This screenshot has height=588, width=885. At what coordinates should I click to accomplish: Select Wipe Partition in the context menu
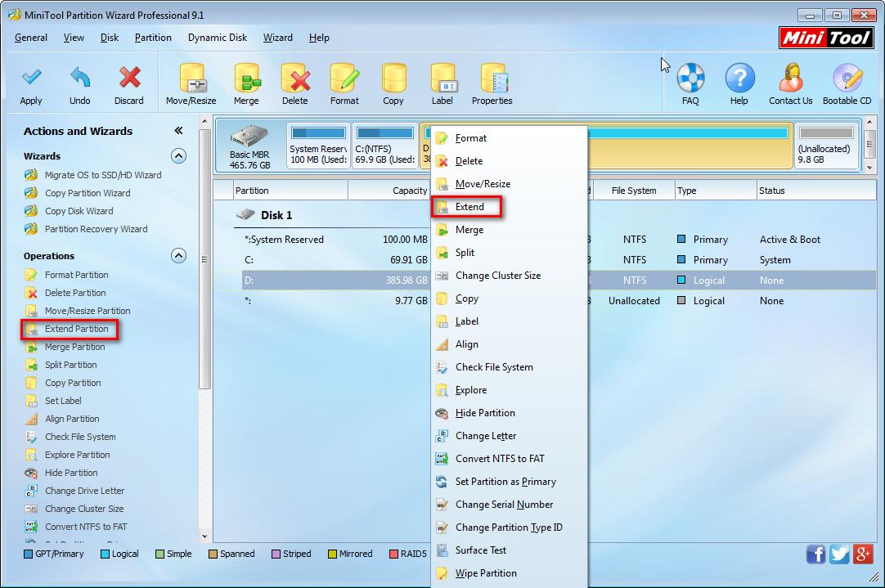pos(510,573)
